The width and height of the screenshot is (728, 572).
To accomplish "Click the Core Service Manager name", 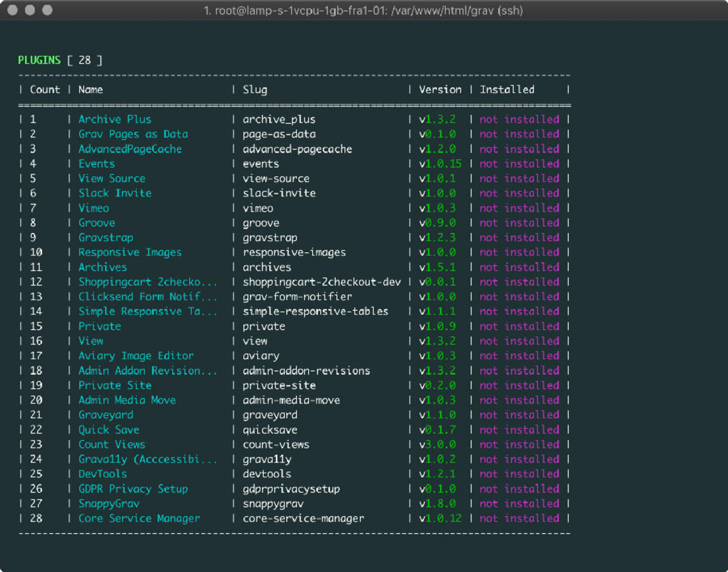I will tap(139, 519).
